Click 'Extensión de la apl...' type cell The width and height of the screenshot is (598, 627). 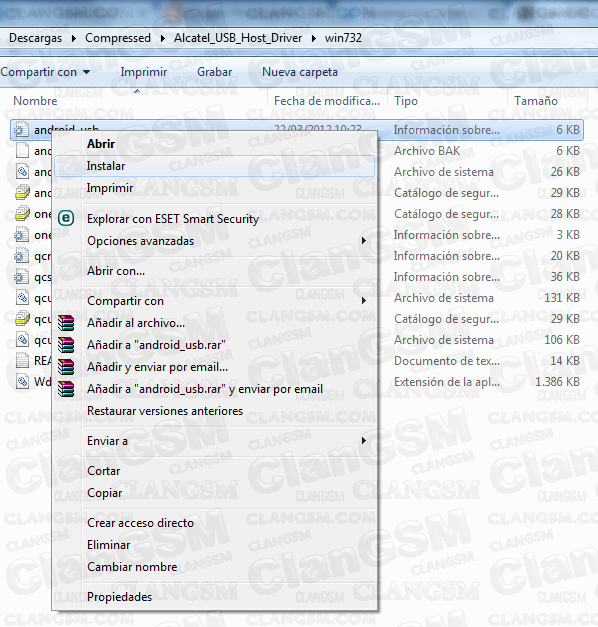[x=447, y=382]
